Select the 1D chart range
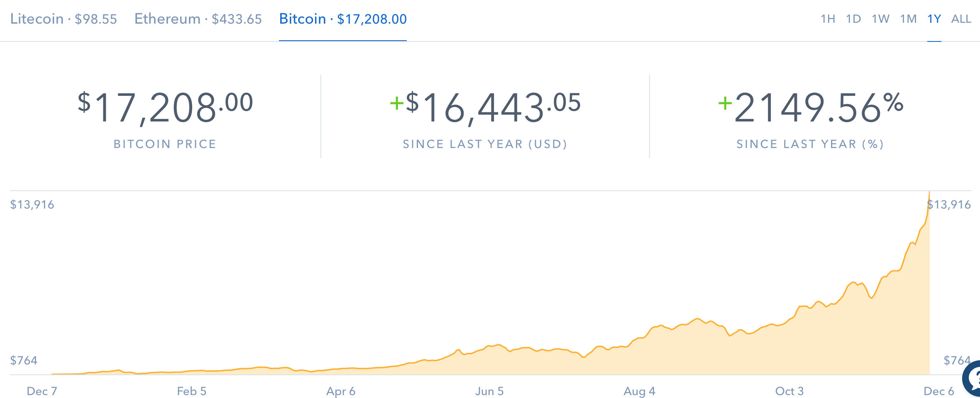Viewport: 980px width, 398px height. pyautogui.click(x=853, y=19)
